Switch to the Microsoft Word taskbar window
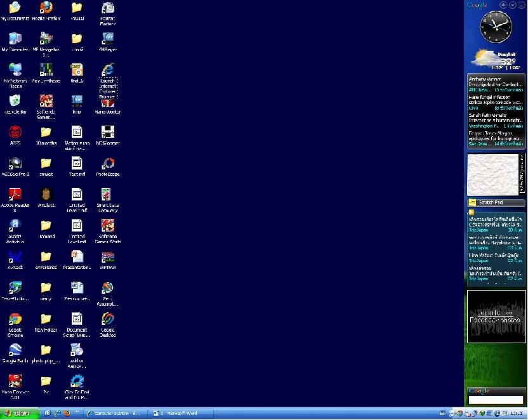Image resolution: width=528 pixels, height=420 pixels. point(180,414)
